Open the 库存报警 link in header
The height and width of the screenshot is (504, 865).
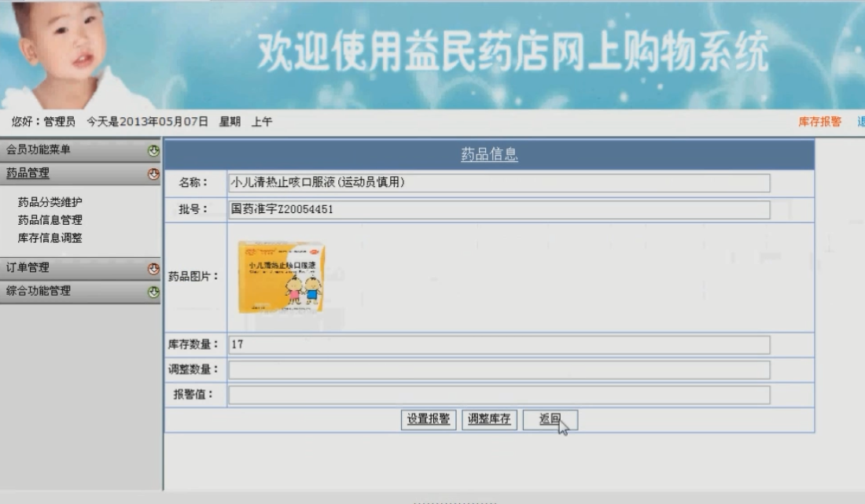pos(819,121)
